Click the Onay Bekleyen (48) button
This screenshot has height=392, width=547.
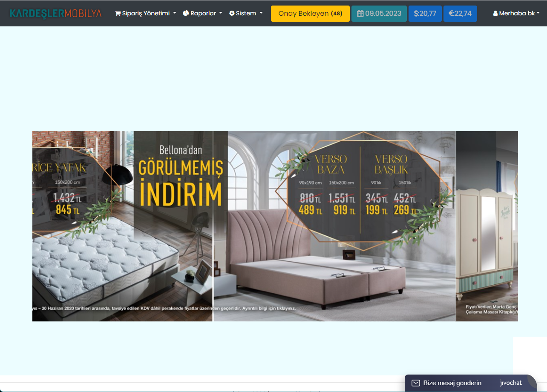point(310,14)
